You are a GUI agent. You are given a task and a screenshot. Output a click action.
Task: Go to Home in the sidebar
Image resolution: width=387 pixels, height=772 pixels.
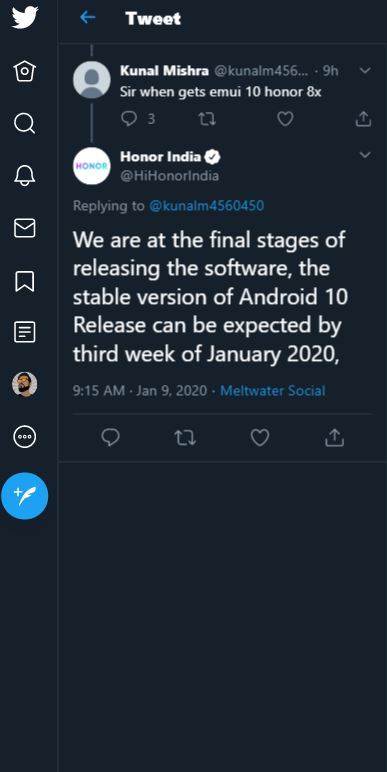25,71
